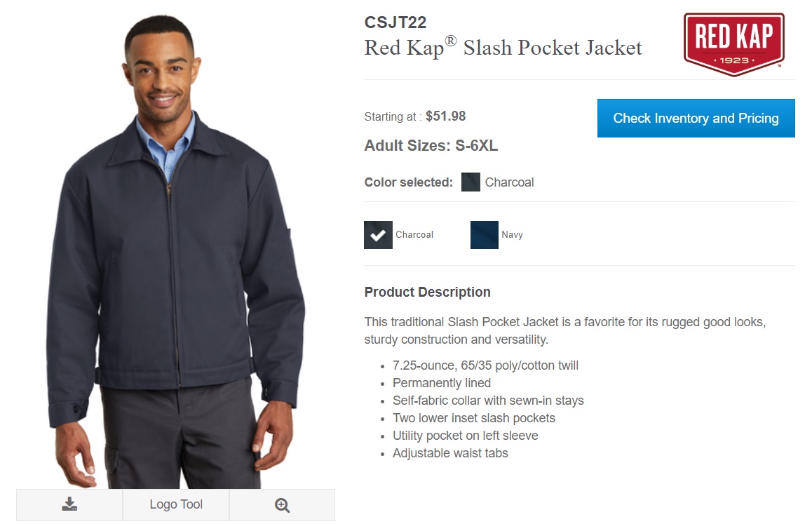The image size is (812, 524).
Task: Select the Navy color swatch
Action: pyautogui.click(x=485, y=235)
